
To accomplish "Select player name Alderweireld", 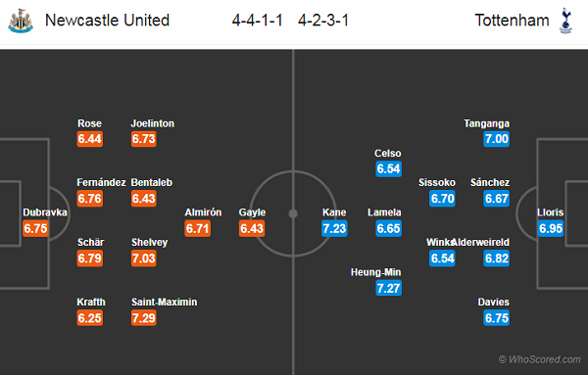I will click(480, 243).
